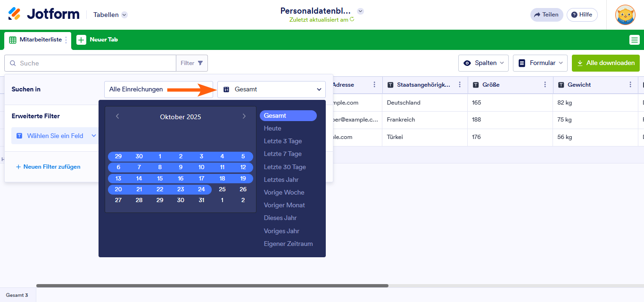
Task: Click the Alle downloaden button
Action: click(605, 63)
